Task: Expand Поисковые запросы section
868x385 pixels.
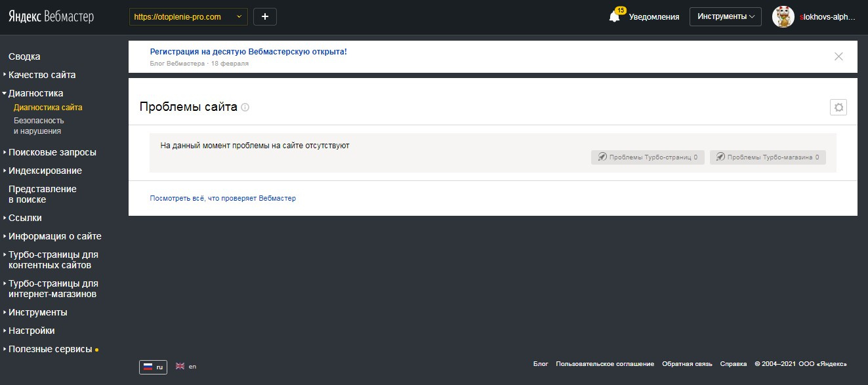Action: point(52,152)
